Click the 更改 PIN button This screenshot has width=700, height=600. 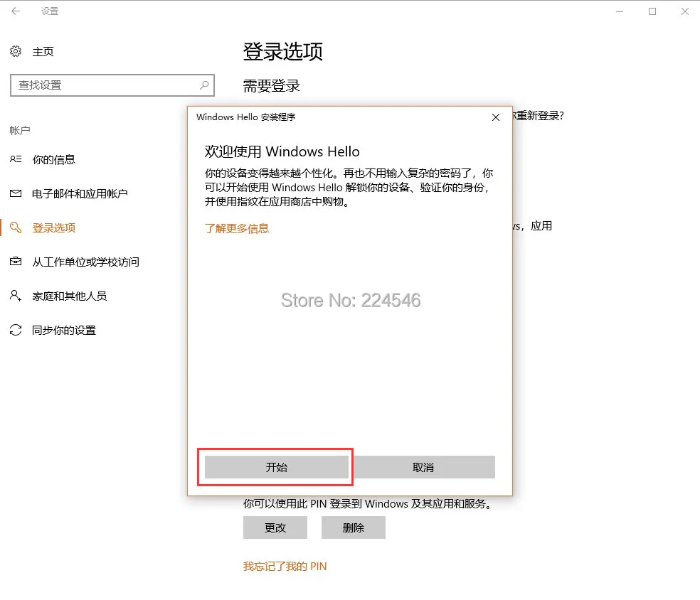pos(275,527)
